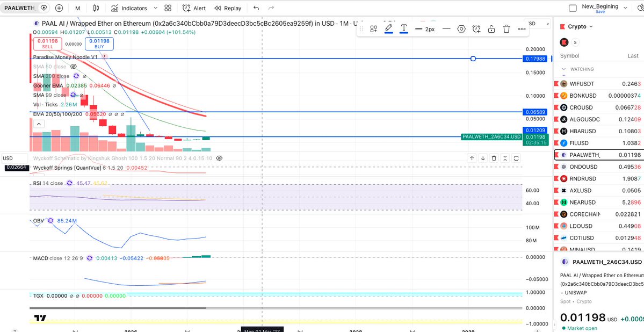
Task: Sort watchlist by the Last column
Action: coord(633,55)
